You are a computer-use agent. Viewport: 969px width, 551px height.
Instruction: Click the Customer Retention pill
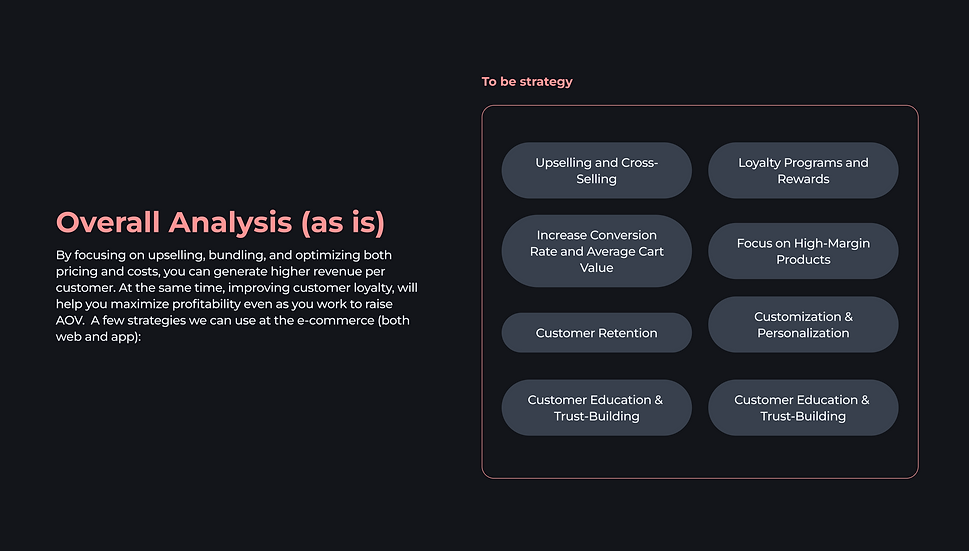click(x=596, y=333)
